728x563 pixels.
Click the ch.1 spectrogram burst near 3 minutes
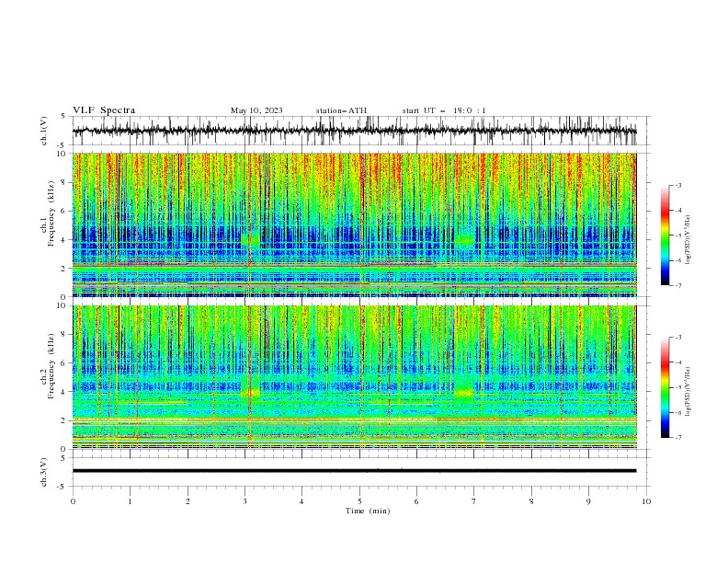(x=251, y=239)
